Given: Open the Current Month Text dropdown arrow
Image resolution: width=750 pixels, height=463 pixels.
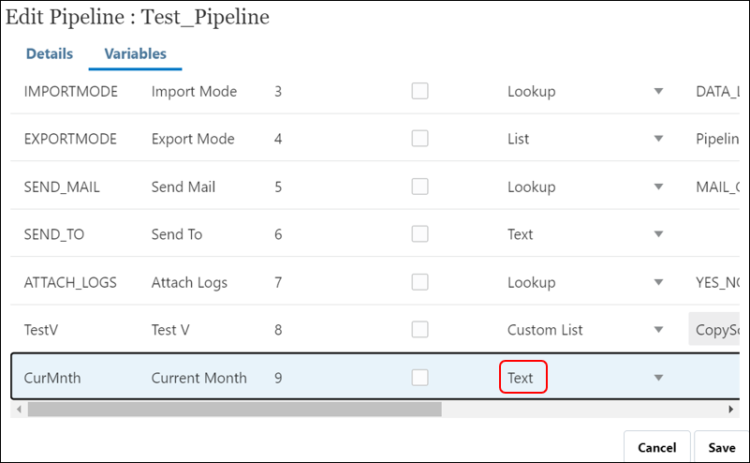Looking at the screenshot, I should (658, 378).
